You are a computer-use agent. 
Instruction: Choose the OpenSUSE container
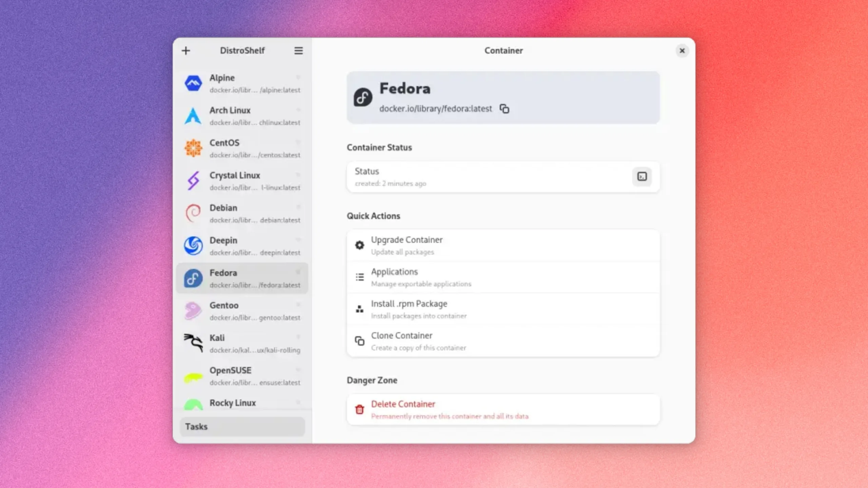pos(242,376)
